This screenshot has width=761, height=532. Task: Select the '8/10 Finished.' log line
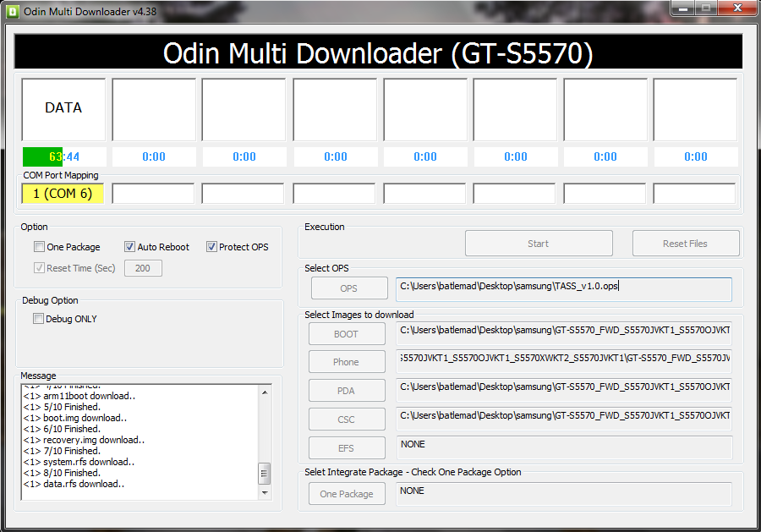coord(62,473)
